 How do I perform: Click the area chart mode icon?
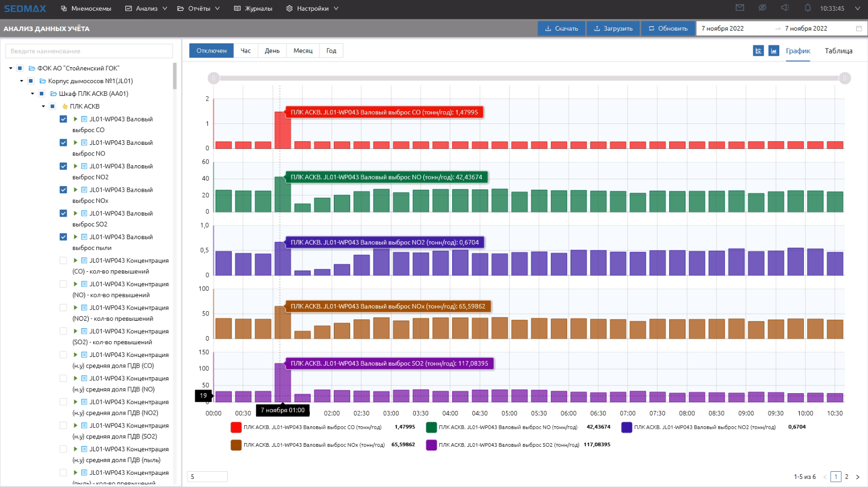click(x=774, y=50)
